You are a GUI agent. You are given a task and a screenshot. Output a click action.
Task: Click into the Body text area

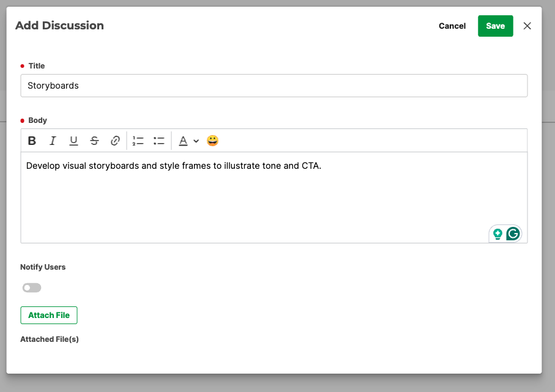tap(274, 198)
